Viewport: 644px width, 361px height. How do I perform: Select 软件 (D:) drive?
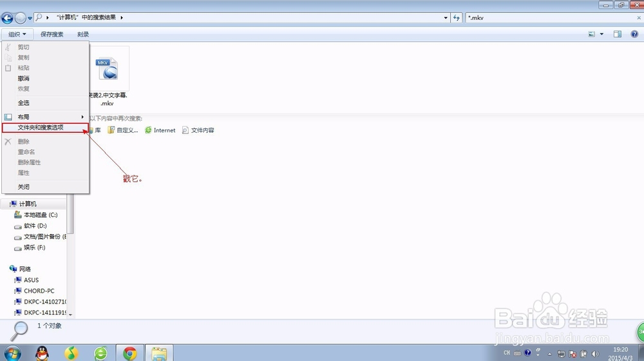(31, 226)
